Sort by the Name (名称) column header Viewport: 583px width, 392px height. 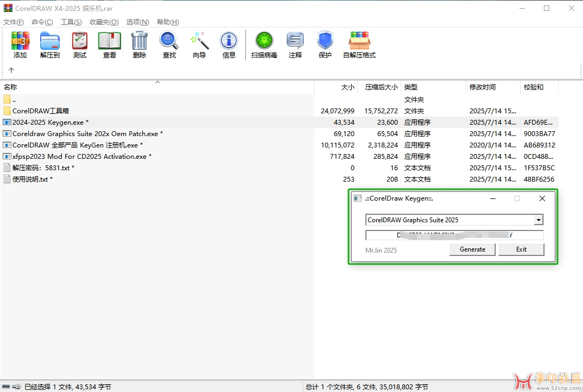point(157,87)
